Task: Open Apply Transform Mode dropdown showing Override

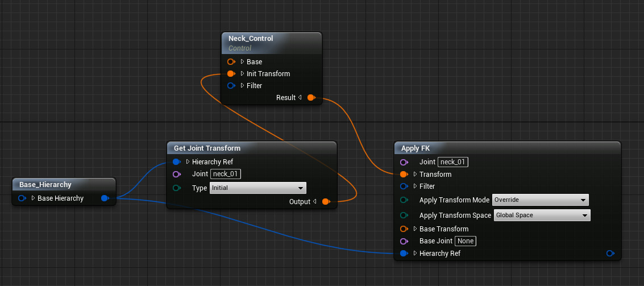Action: click(x=541, y=200)
